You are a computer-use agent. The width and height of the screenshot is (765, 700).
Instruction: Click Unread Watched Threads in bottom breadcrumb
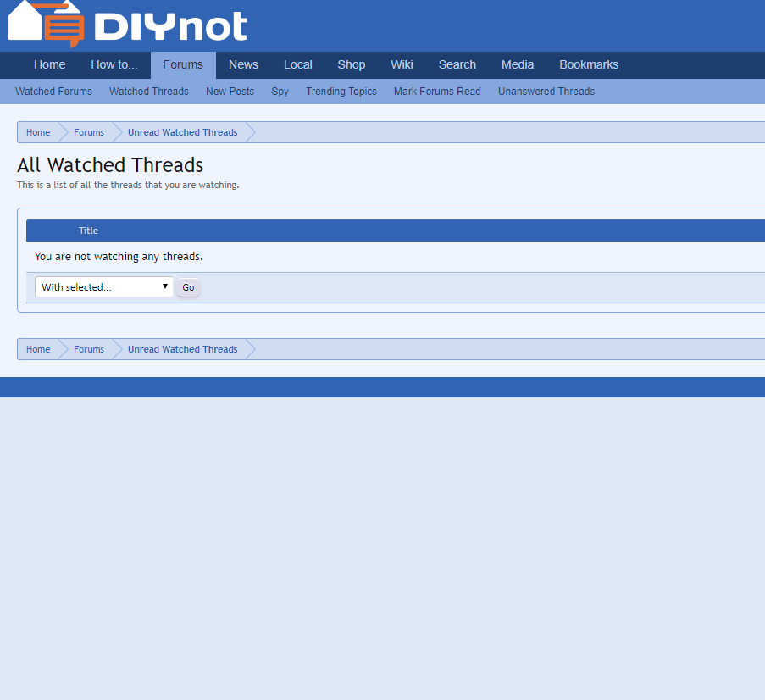click(182, 349)
